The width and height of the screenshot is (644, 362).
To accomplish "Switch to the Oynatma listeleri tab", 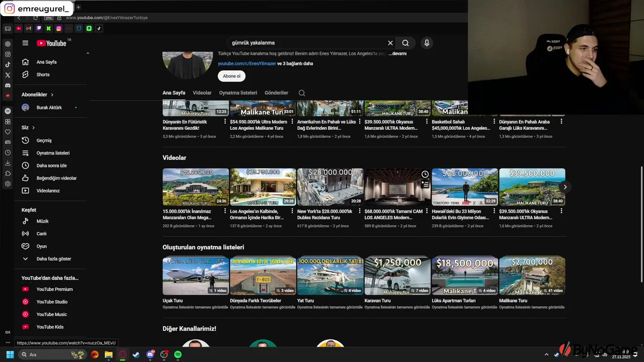I will pos(238,93).
